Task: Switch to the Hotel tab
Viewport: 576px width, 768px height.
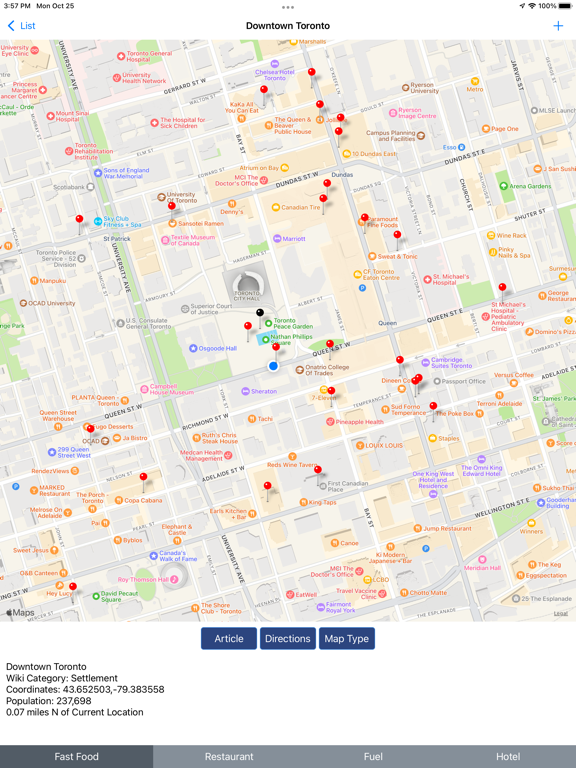Action: tap(508, 757)
